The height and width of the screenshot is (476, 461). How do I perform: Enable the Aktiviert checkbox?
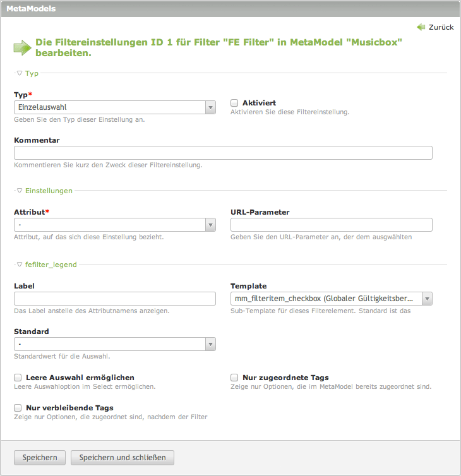tap(234, 103)
